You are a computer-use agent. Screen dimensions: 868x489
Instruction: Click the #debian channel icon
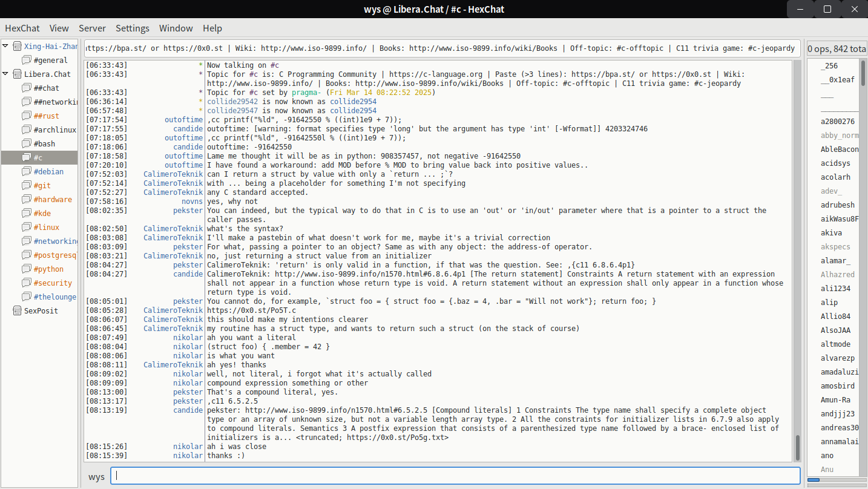click(26, 171)
